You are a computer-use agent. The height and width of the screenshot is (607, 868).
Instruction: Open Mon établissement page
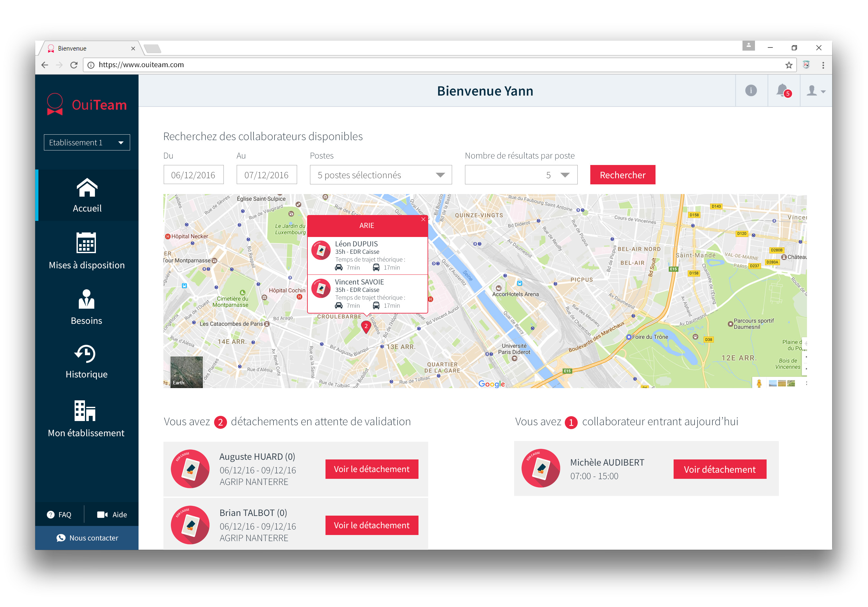(x=87, y=419)
